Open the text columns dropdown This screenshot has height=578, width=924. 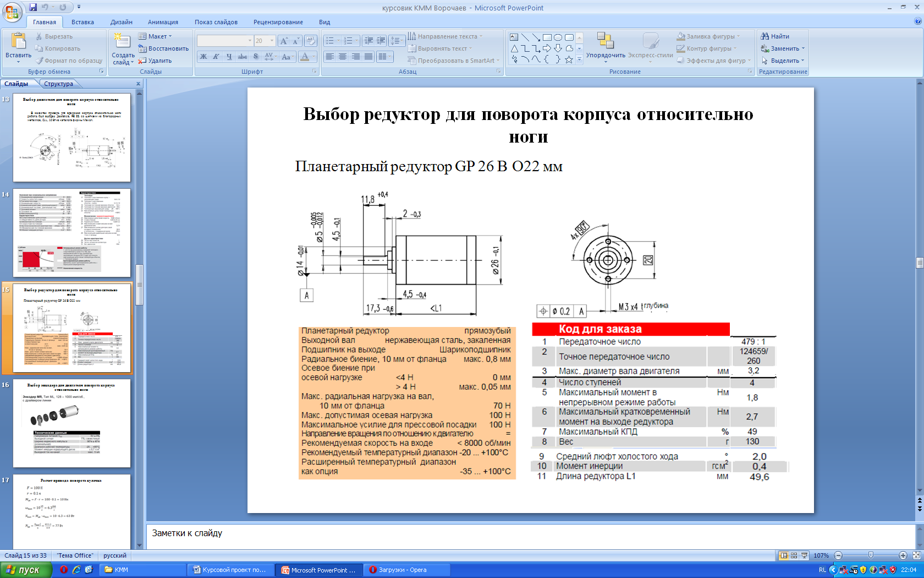[x=385, y=57]
